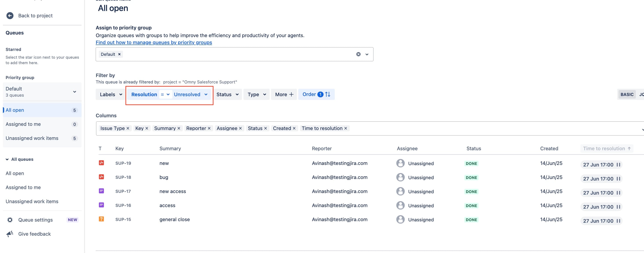Remove the Default priority group tag
The height and width of the screenshot is (253, 644).
click(119, 54)
